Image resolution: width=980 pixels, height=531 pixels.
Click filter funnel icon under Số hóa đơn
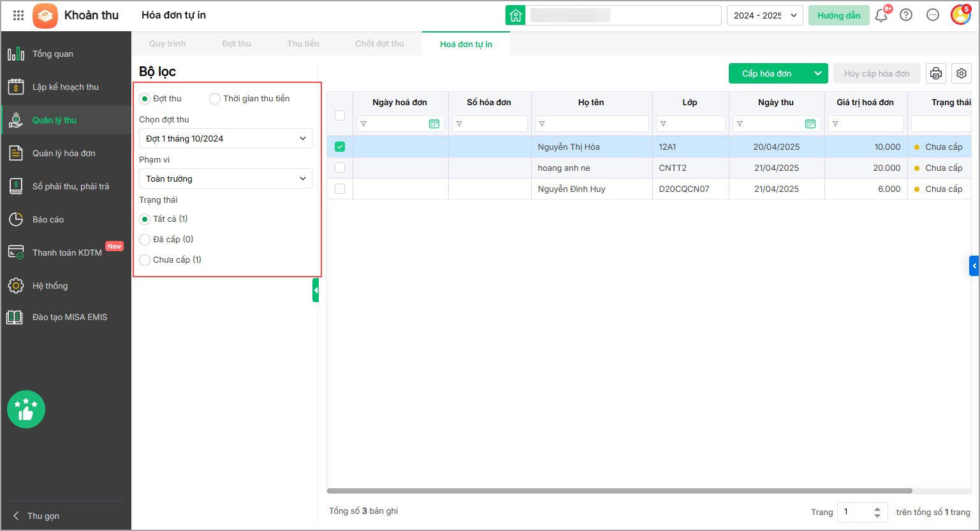tap(459, 124)
